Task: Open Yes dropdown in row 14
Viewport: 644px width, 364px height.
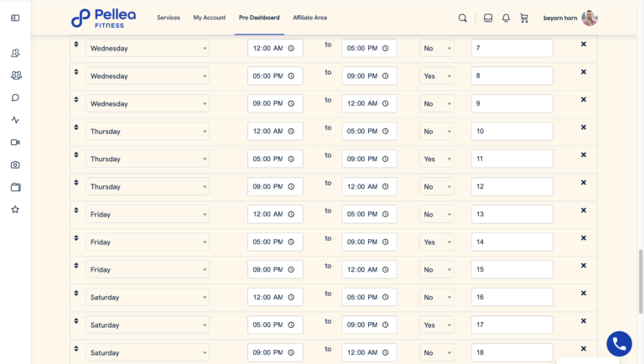Action: coord(437,242)
